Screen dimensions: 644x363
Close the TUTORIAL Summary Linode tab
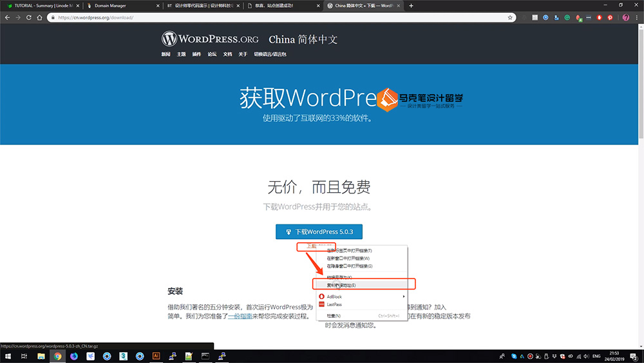click(x=78, y=6)
